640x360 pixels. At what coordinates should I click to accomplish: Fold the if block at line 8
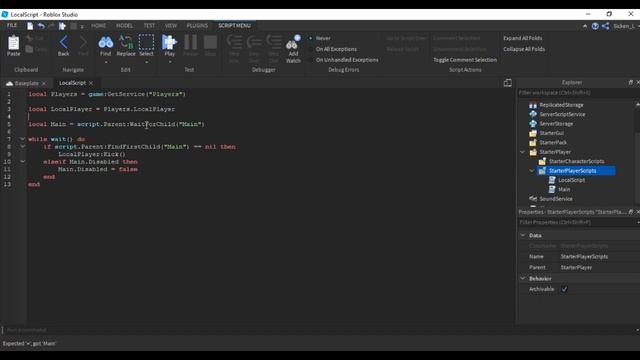[22, 147]
